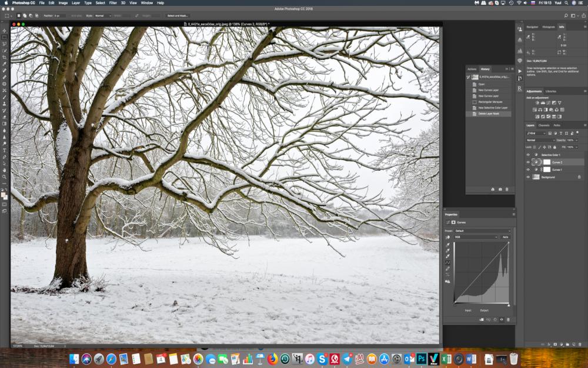The image size is (588, 368).
Task: Select the Open history state
Action: (x=489, y=84)
